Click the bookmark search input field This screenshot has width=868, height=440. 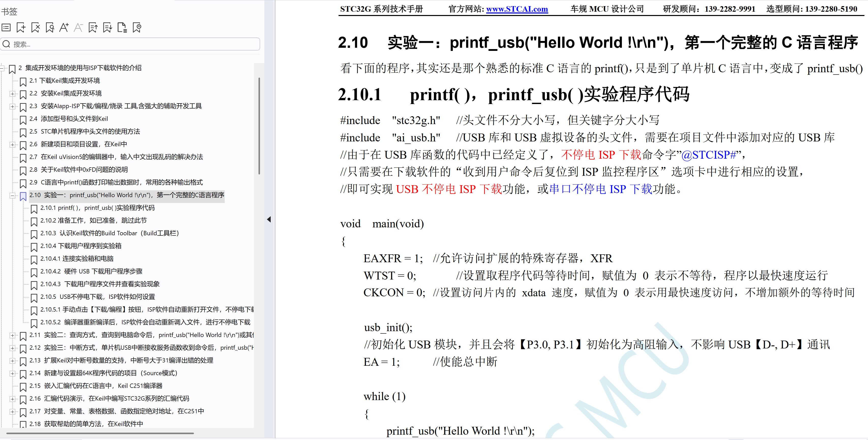130,44
